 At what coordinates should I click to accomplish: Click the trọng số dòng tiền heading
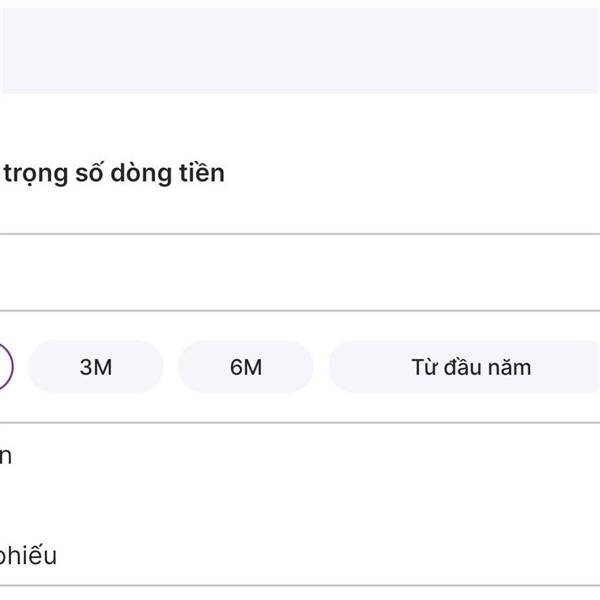click(x=113, y=173)
